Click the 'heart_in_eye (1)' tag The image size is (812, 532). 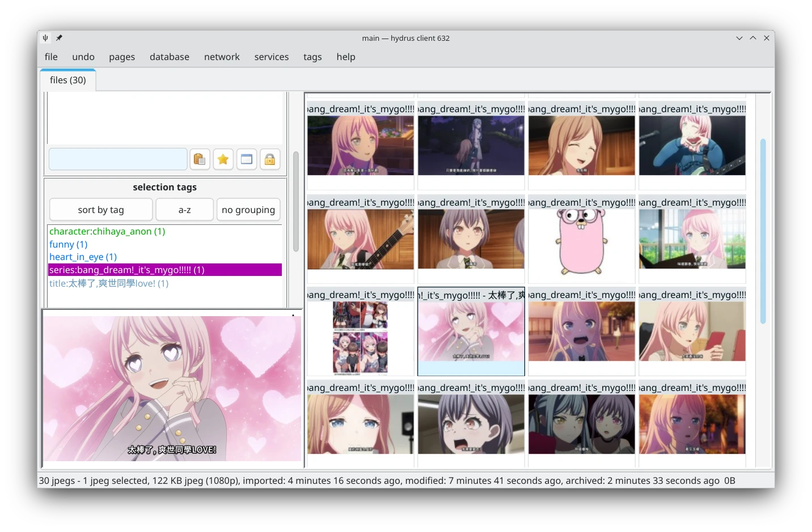[x=83, y=257]
